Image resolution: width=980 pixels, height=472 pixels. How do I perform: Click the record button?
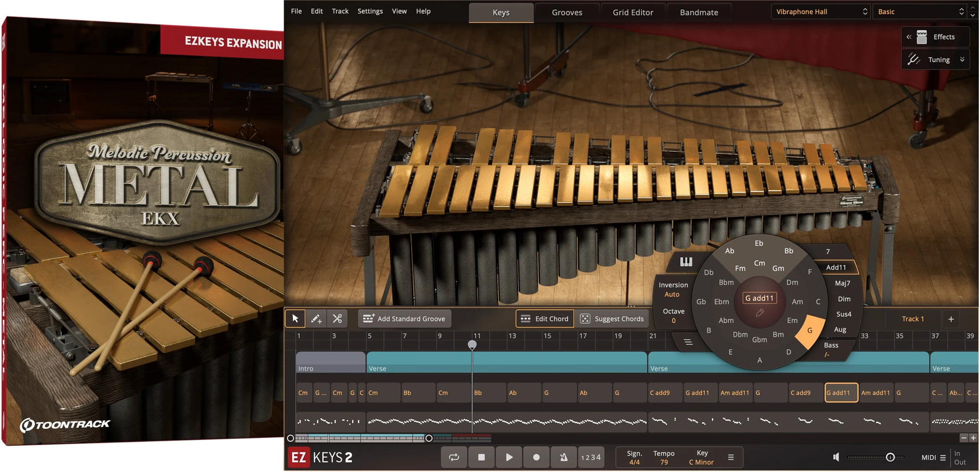click(x=536, y=457)
